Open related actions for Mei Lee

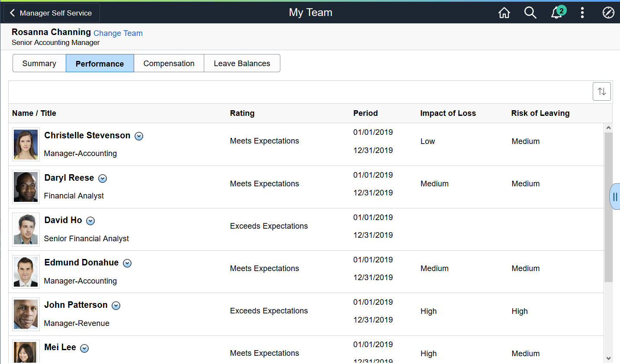click(84, 348)
